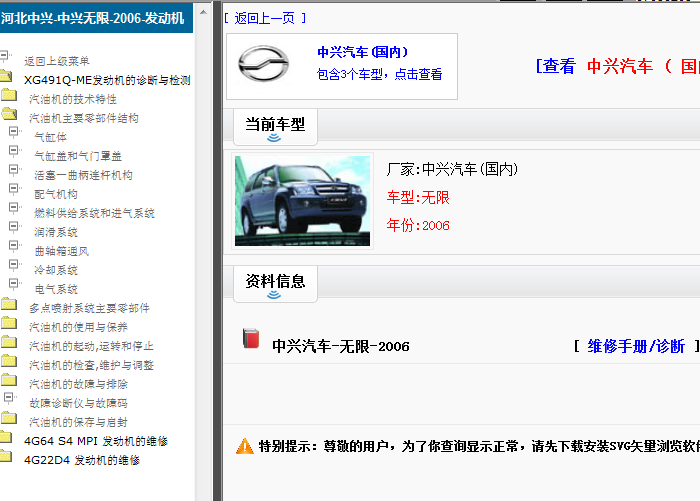Click the page icon next to 电气系统
Viewport: 700px width, 501px height.
pyautogui.click(x=15, y=284)
